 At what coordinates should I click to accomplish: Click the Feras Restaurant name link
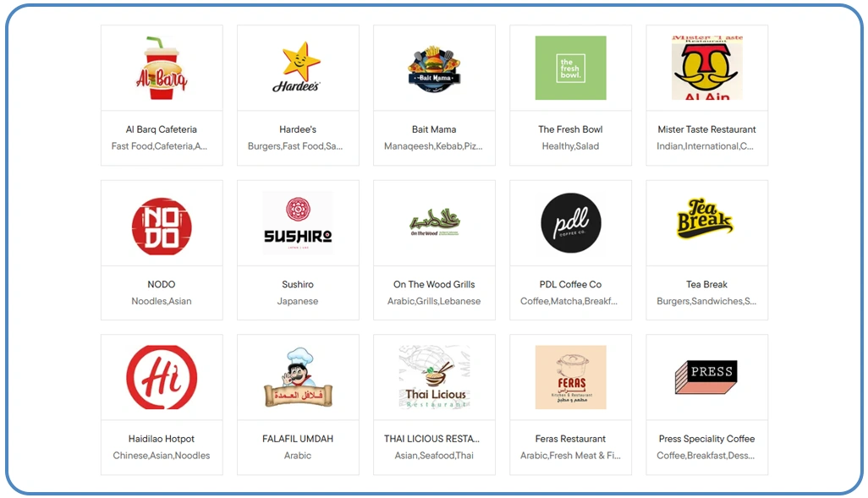[x=570, y=439]
